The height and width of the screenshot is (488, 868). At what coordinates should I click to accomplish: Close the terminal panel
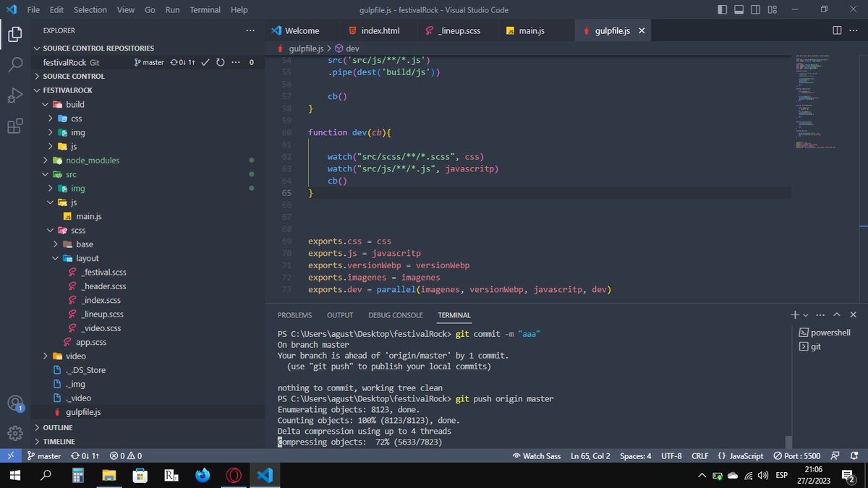[x=854, y=315]
